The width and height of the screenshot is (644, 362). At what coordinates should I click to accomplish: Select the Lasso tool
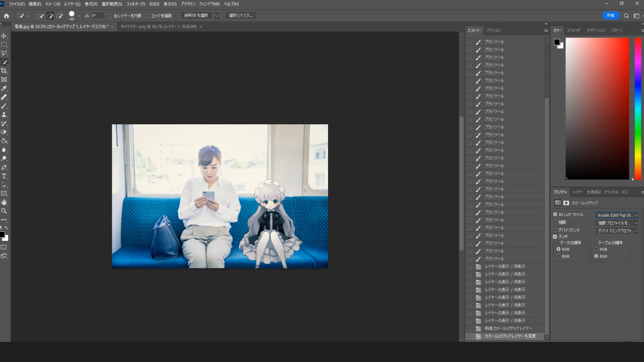[4, 53]
